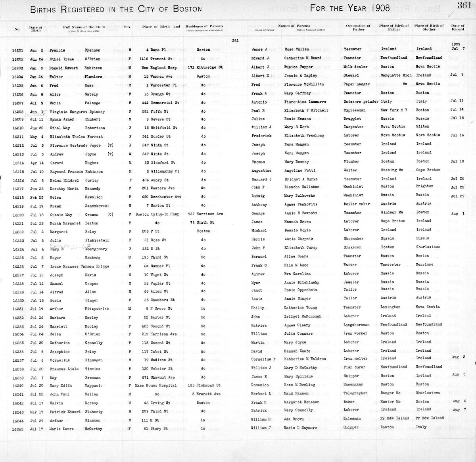Click occupation Scissors grinder
The image size is (476, 462).
[x=361, y=102]
